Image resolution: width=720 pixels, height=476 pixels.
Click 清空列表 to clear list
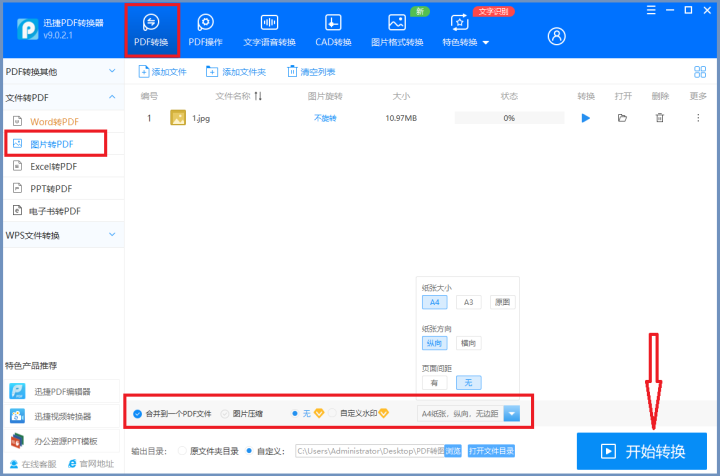tap(311, 72)
